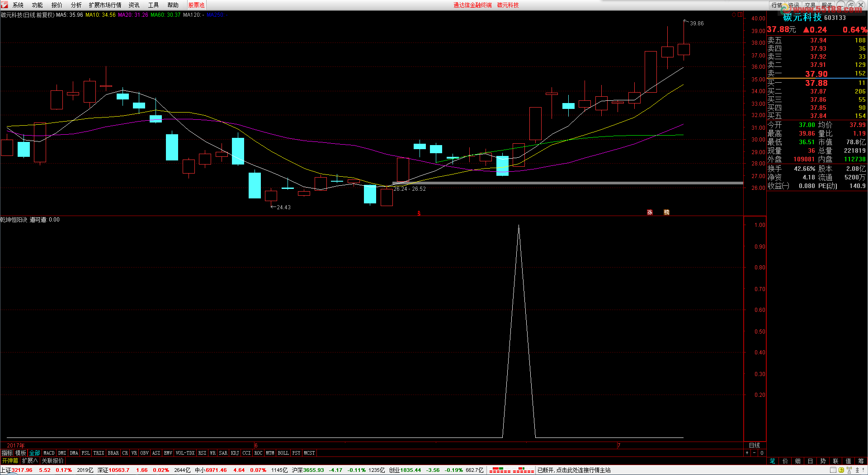Open the 日线 period selector

(755, 445)
